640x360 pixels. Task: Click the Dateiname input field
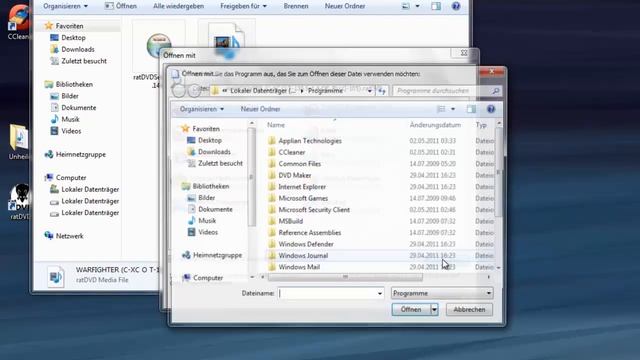pos(327,293)
